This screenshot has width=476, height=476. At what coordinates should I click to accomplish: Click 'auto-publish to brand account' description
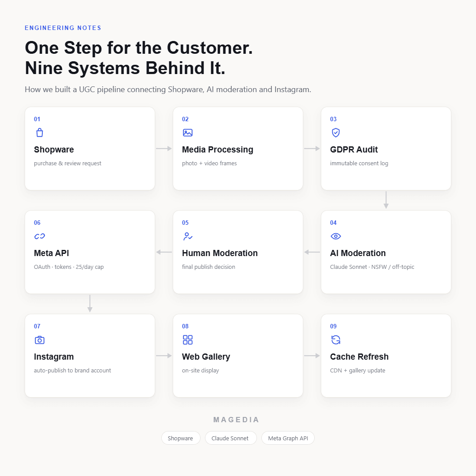[72, 370]
